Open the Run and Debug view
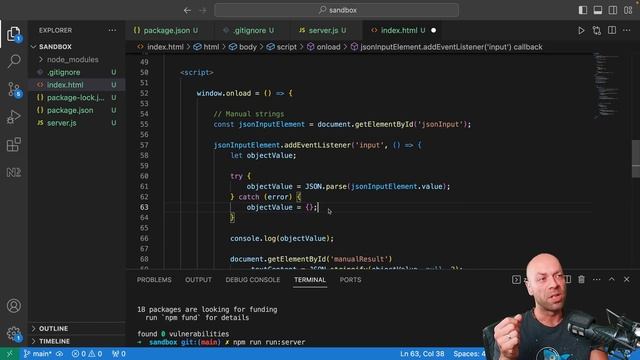 click(13, 117)
